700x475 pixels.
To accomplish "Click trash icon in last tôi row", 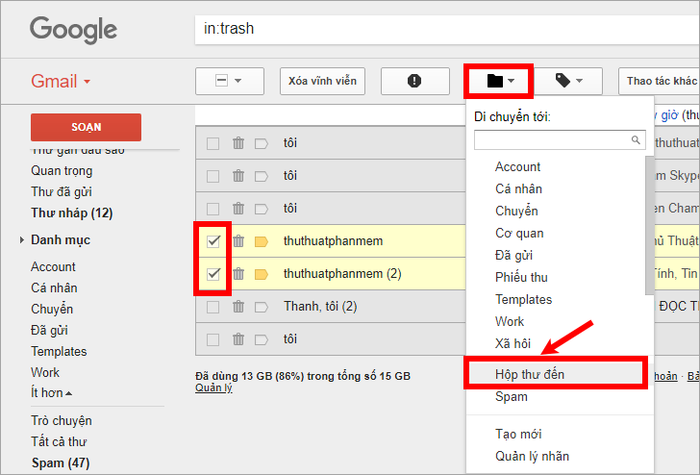I will 238,339.
